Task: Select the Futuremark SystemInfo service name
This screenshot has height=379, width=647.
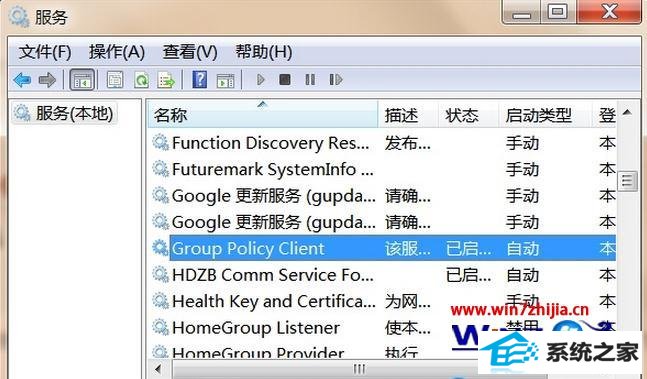Action: (273, 169)
